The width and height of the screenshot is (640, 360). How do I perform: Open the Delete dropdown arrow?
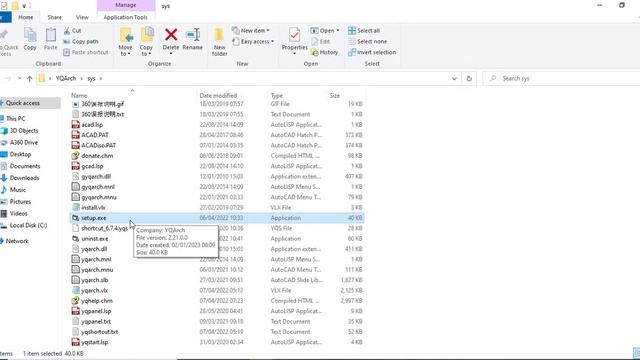click(171, 53)
